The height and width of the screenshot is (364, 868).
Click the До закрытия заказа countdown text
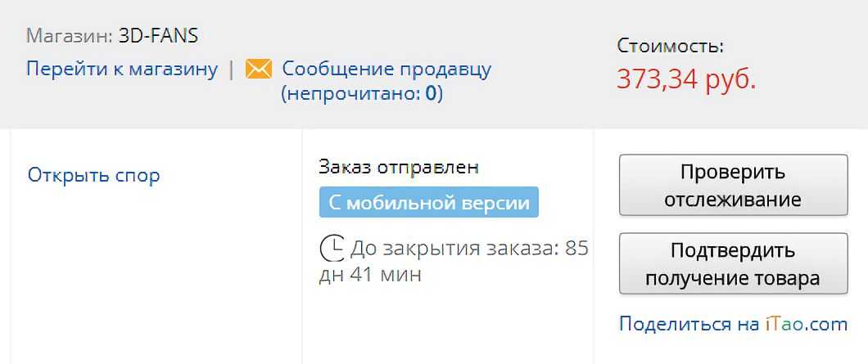[x=468, y=248]
